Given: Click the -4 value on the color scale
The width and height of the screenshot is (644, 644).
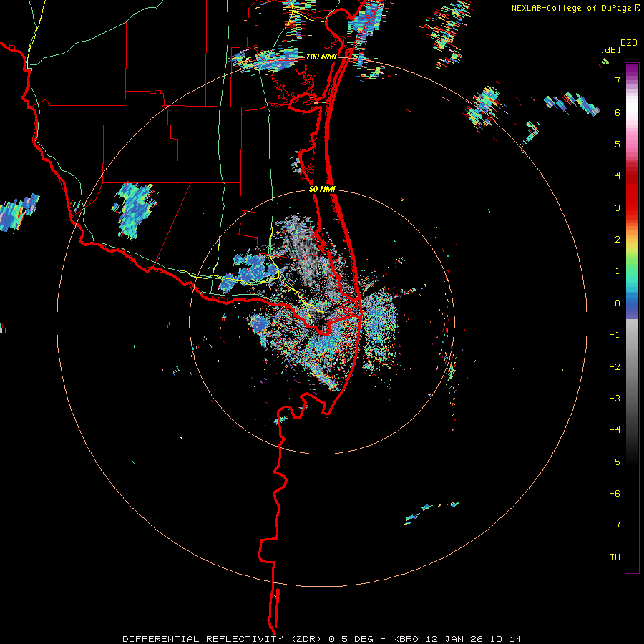Looking at the screenshot, I should pos(615,430).
